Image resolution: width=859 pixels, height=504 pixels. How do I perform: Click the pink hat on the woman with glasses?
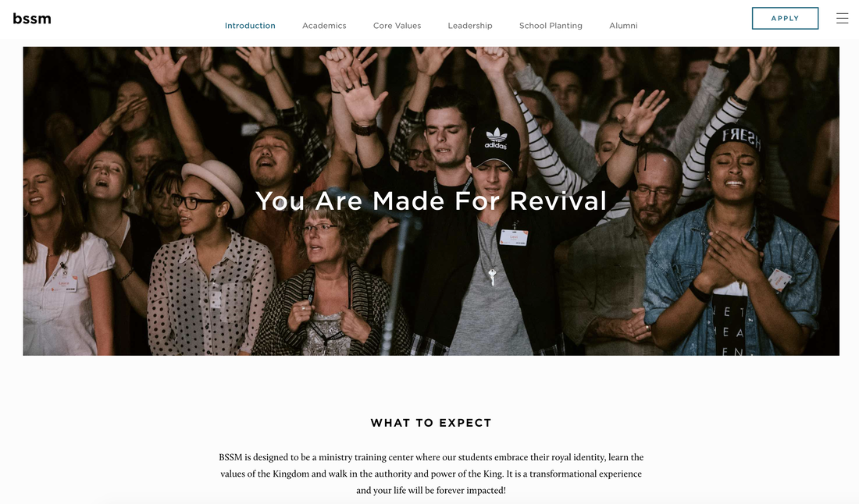pyautogui.click(x=214, y=186)
